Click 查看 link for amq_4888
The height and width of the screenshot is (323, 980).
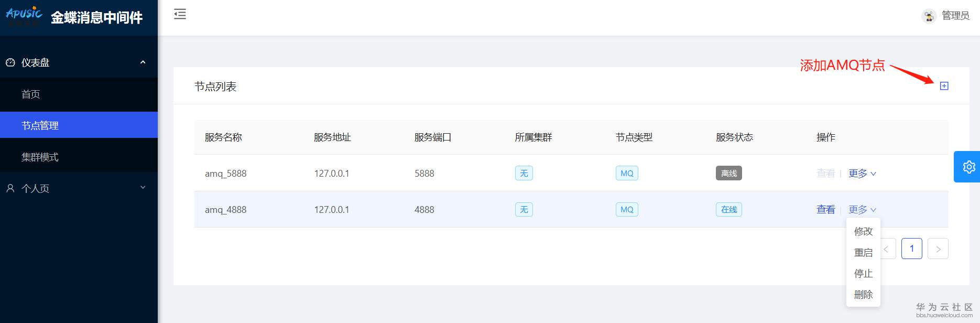pyautogui.click(x=825, y=210)
